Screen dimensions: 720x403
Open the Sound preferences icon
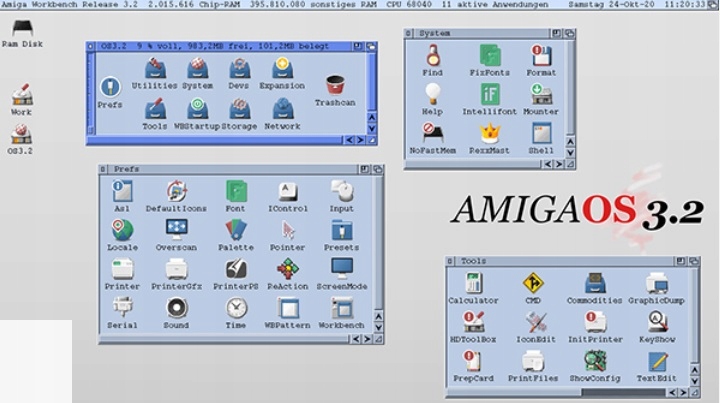[176, 308]
